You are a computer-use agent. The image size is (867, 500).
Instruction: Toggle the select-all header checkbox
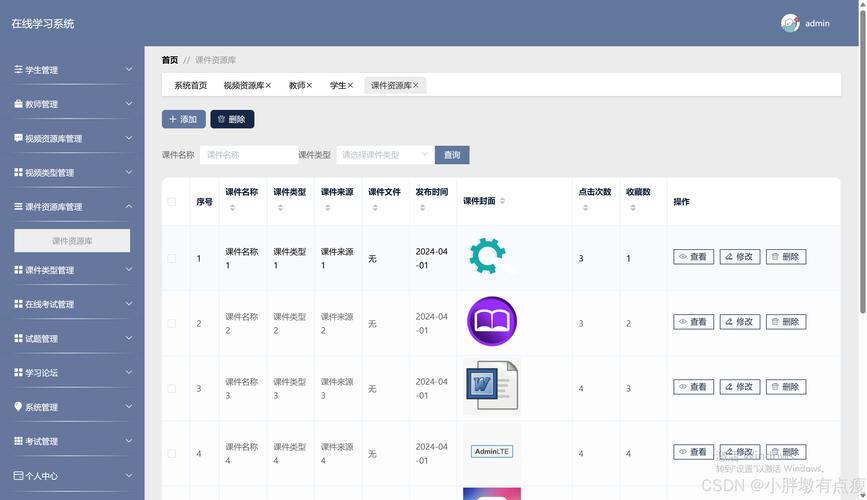[172, 201]
